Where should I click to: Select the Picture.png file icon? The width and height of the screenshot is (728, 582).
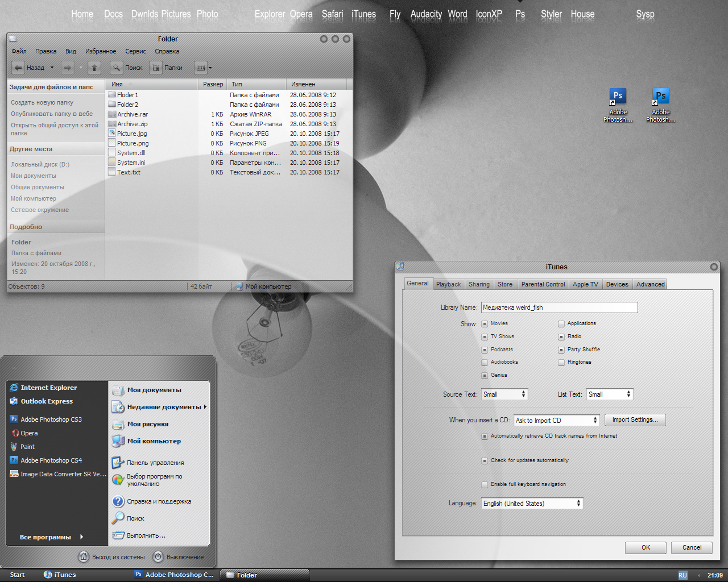(x=112, y=143)
